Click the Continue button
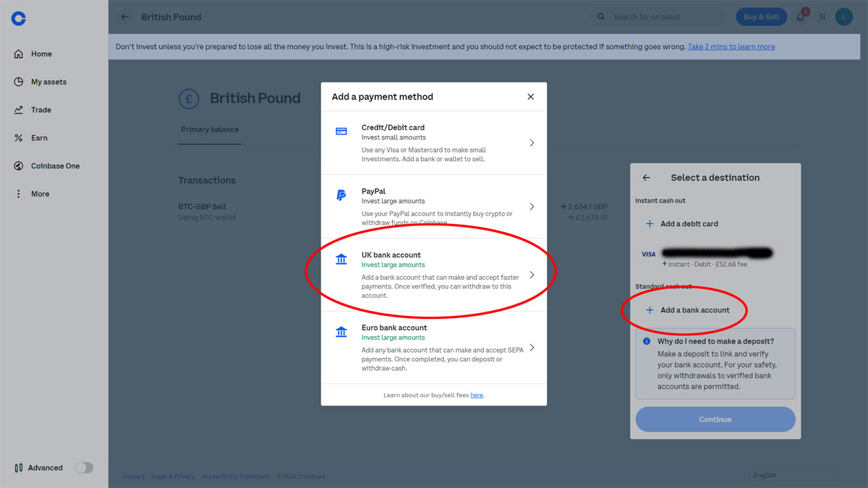The image size is (868, 488). [x=715, y=419]
